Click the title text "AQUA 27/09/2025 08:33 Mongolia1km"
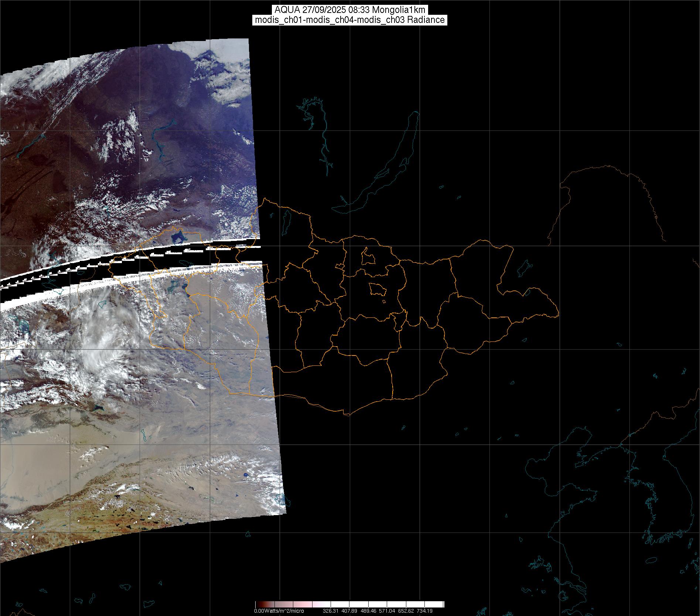The image size is (700, 616). [350, 10]
